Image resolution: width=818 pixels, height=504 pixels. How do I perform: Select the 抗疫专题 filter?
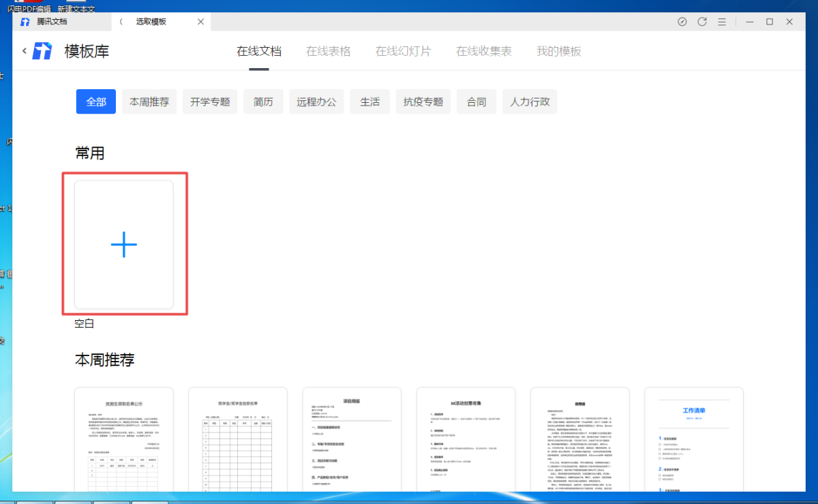point(423,102)
